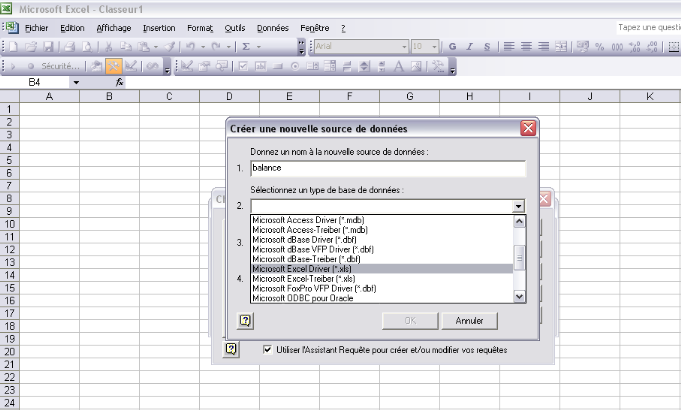Viewport: 681px width, 410px height.
Task: Click the Sécurité... toolbar button
Action: coord(59,66)
